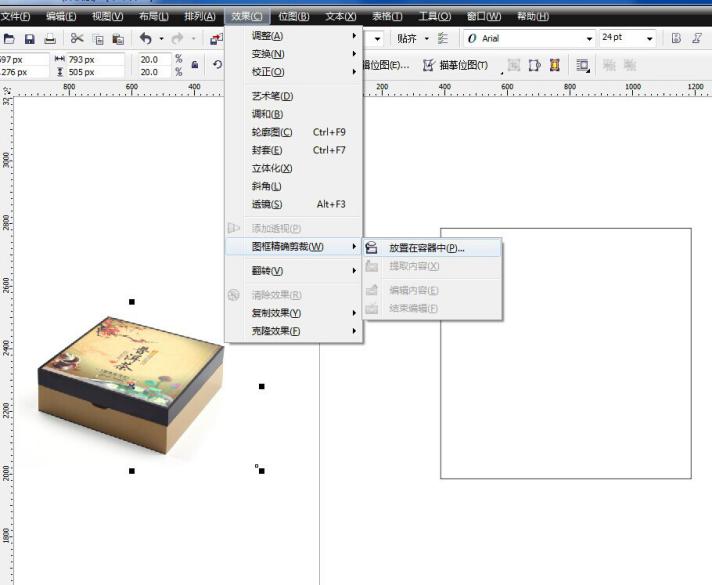This screenshot has width=712, height=585.
Task: Select 轮廓图 in the effects menu
Action: 272,132
